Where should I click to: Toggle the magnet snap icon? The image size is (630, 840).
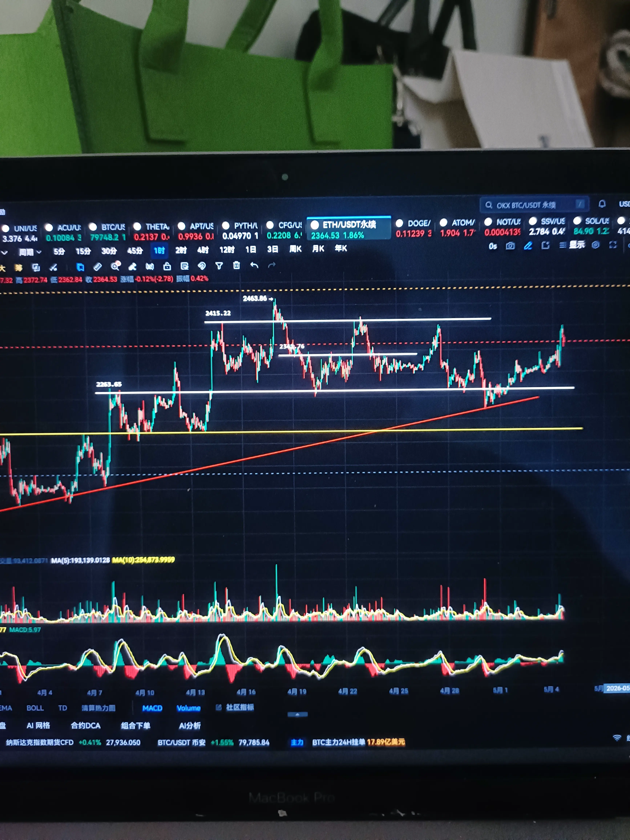202,266
